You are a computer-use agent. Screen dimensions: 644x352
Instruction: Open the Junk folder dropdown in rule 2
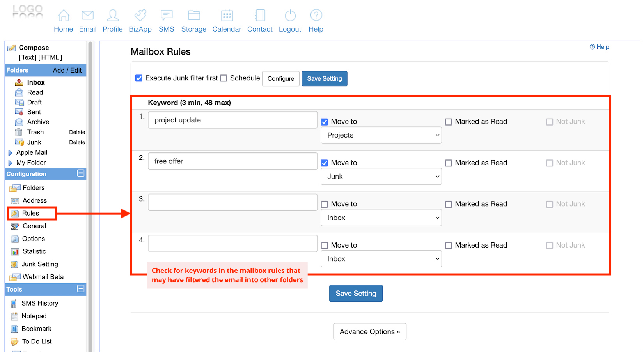[381, 177]
